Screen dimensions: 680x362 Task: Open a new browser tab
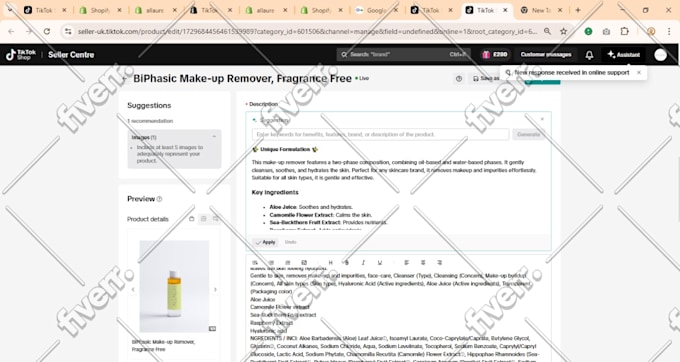[x=578, y=10]
